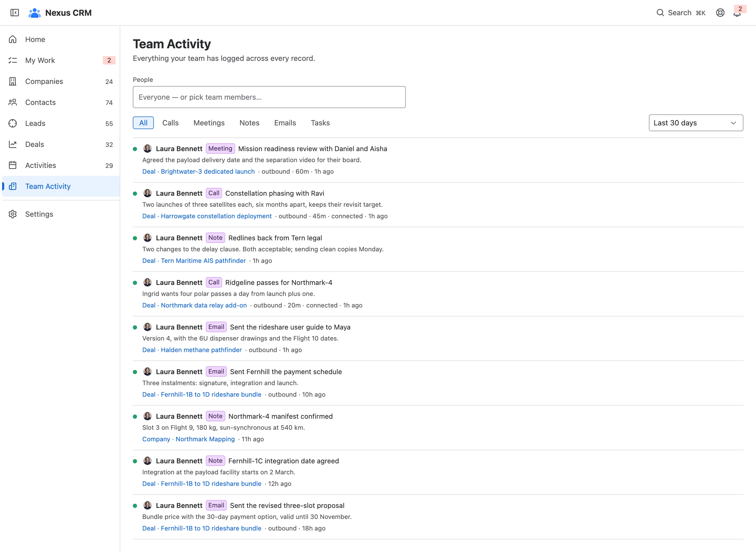Click 'Constellation phasing with Ravi' title
Screen dimensions: 756x552
click(x=275, y=193)
